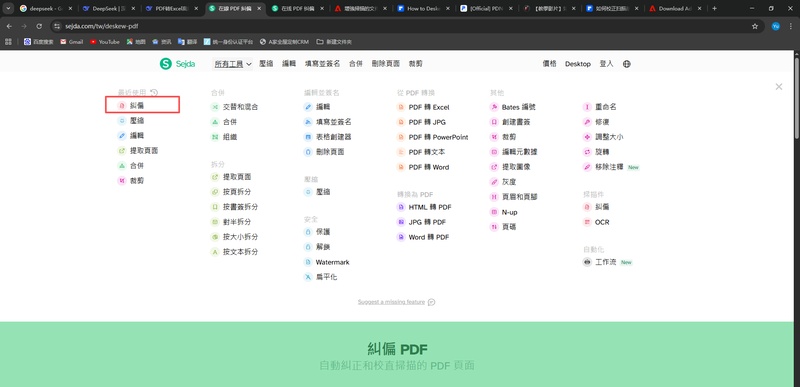Open Desktop in the header
The image size is (800, 387).
click(578, 64)
